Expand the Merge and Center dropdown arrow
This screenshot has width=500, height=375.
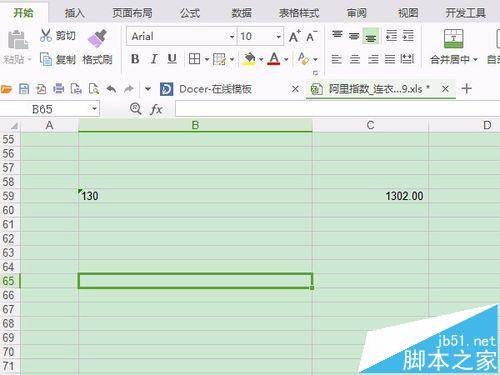coord(475,60)
